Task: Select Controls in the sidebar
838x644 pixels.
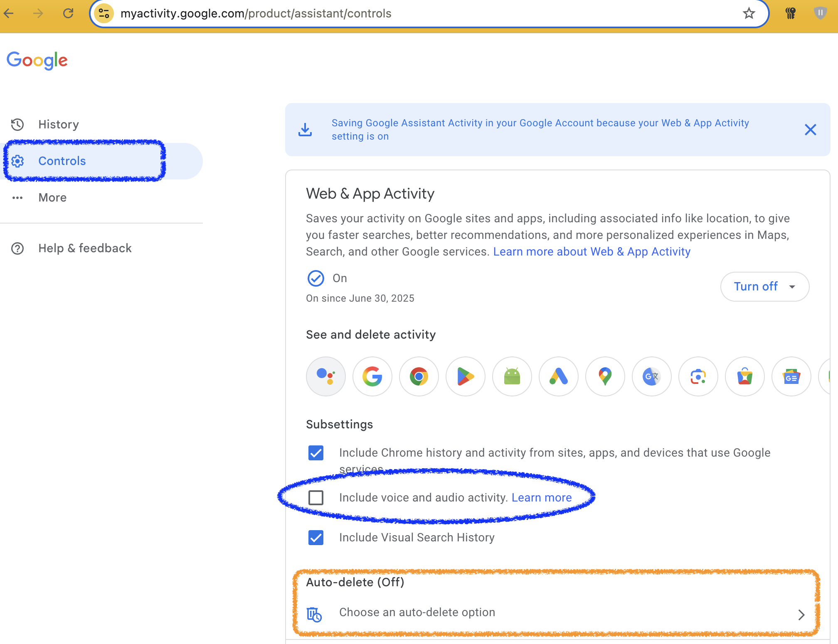Action: coord(101,161)
